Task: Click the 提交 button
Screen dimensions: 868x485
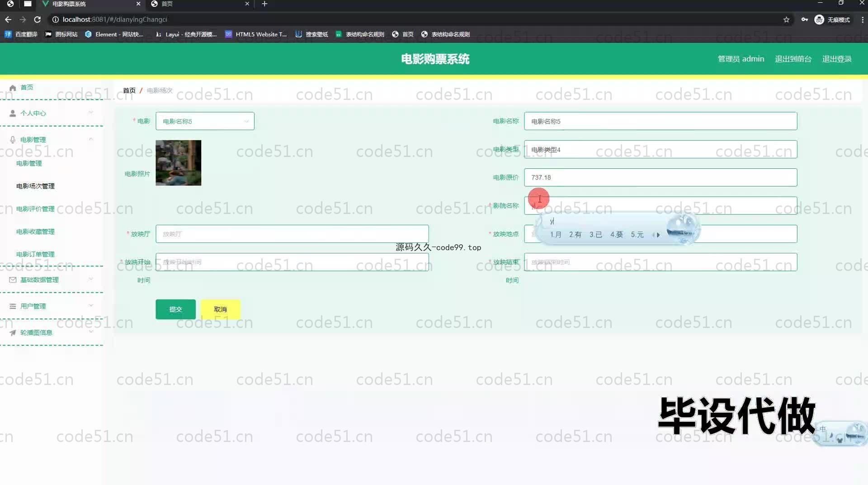Action: tap(175, 309)
